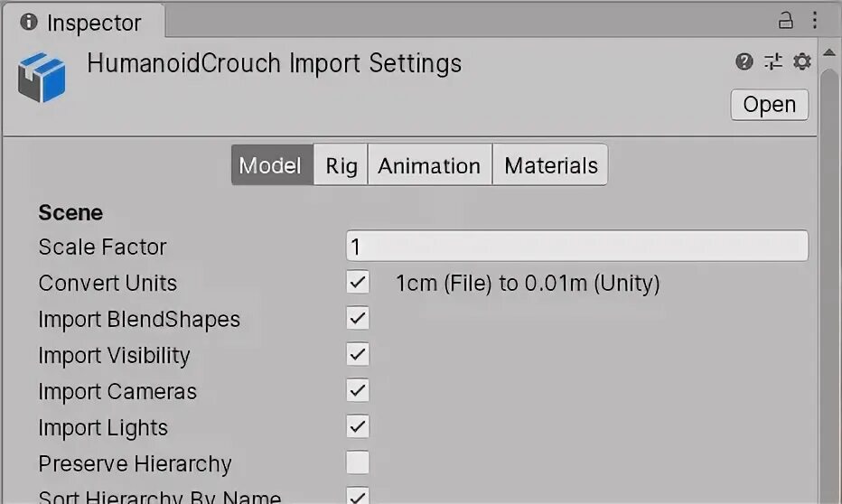Enable the Preserve Hierarchy checkbox
The height and width of the screenshot is (504, 842).
[x=358, y=463]
